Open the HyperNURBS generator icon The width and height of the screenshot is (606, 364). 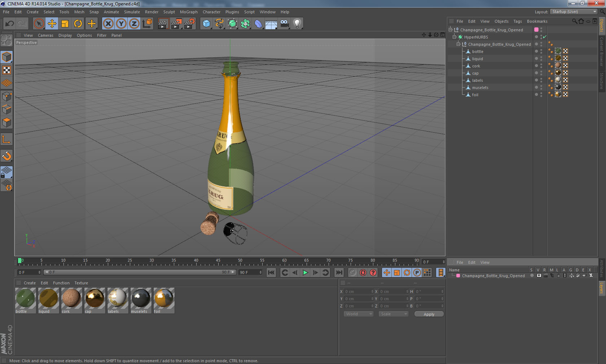(x=233, y=24)
